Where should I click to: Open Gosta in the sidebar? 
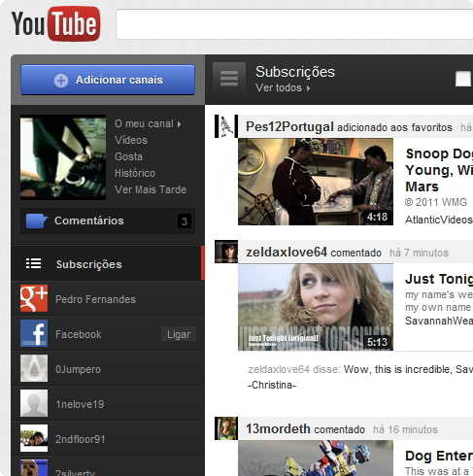(128, 156)
